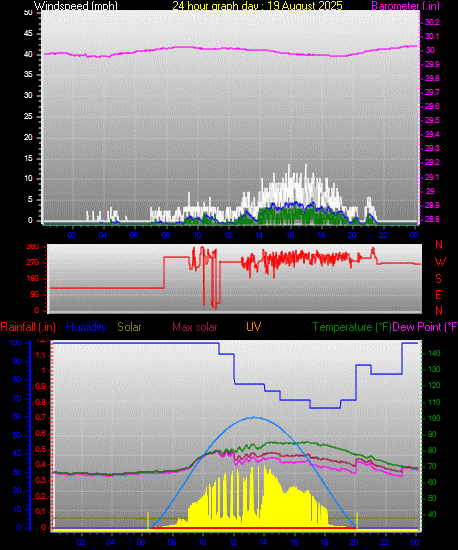Select the 29.3 barometer axis value
The height and width of the screenshot is (550, 458).
click(x=432, y=148)
